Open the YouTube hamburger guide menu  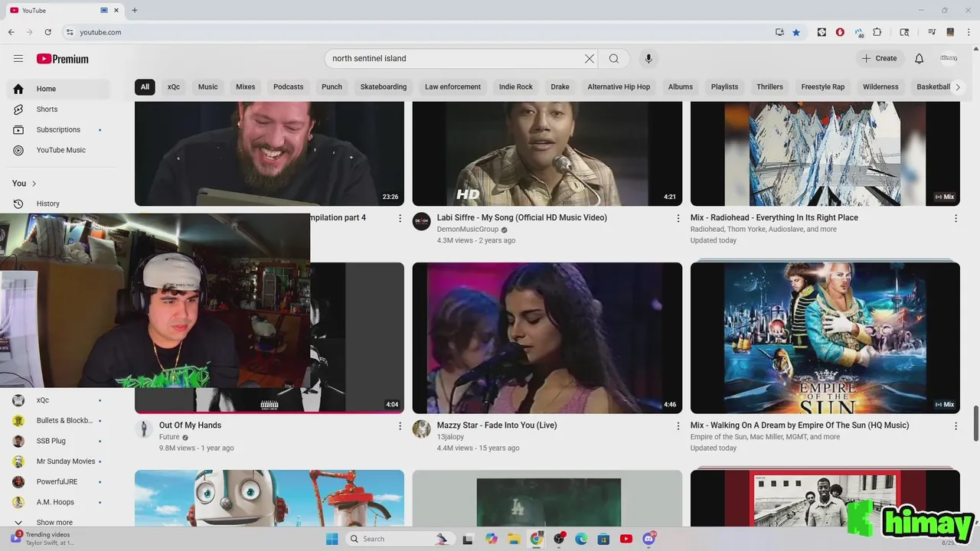18,59
